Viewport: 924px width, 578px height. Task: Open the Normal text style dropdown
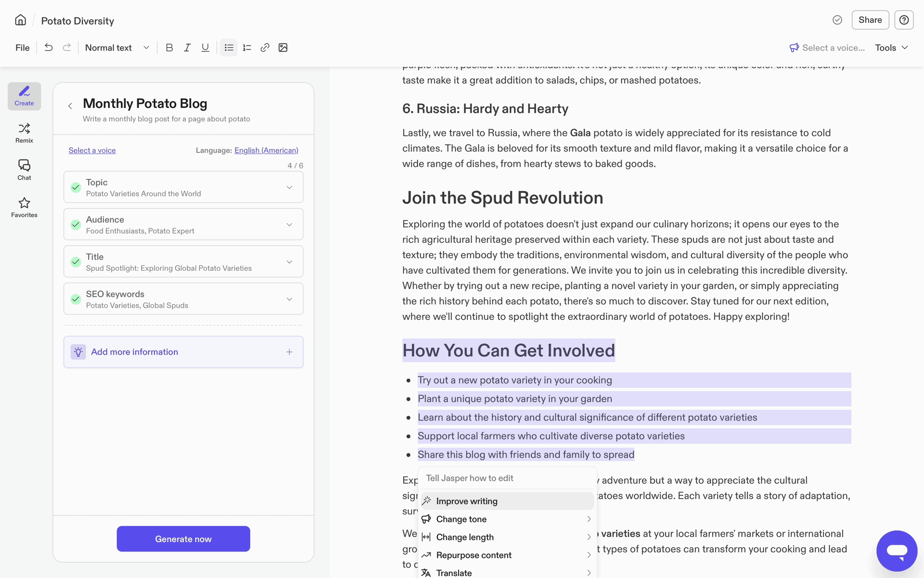coord(117,48)
